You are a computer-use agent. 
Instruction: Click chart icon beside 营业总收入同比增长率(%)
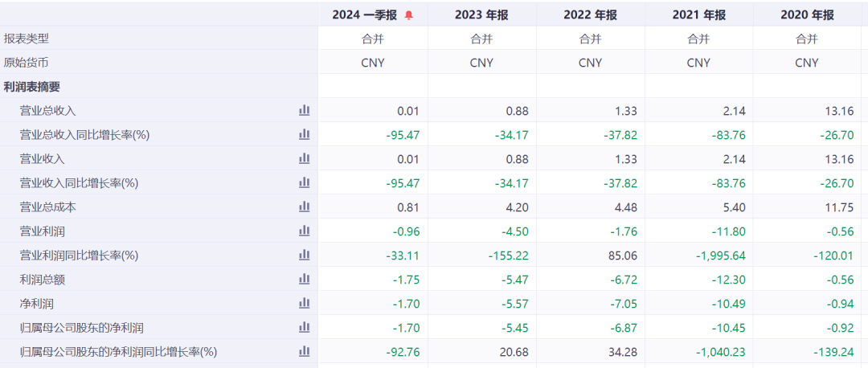pyautogui.click(x=304, y=135)
